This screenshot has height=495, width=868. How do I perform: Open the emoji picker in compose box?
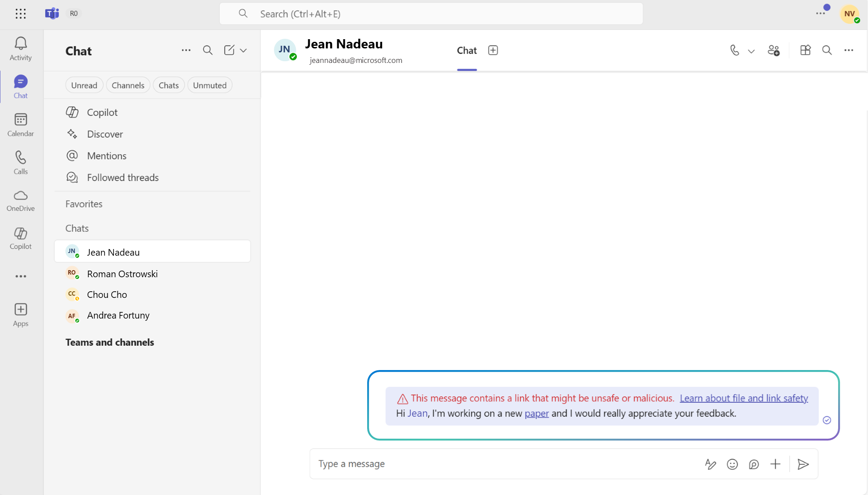(732, 464)
